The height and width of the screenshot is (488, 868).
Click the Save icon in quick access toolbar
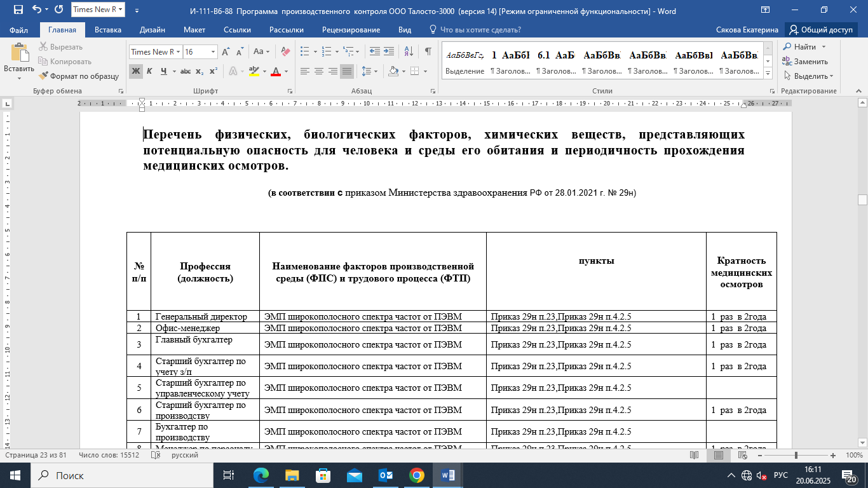[x=18, y=10]
